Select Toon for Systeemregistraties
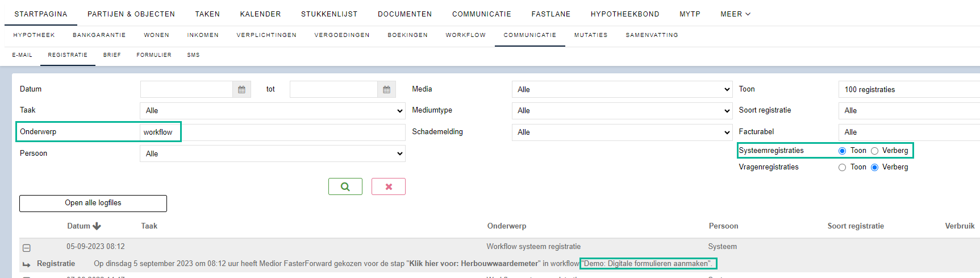This screenshot has width=980, height=278. point(842,151)
